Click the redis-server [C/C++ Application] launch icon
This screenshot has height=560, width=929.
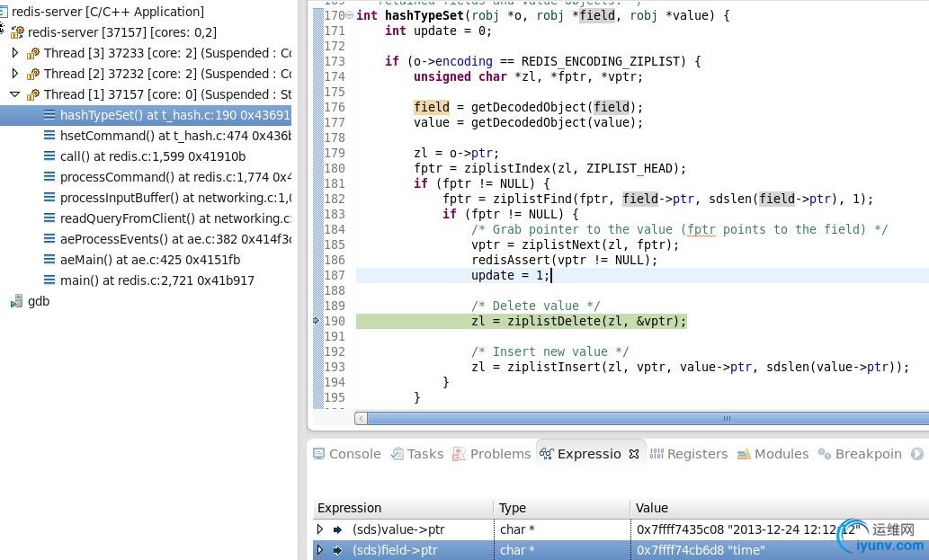point(4,12)
